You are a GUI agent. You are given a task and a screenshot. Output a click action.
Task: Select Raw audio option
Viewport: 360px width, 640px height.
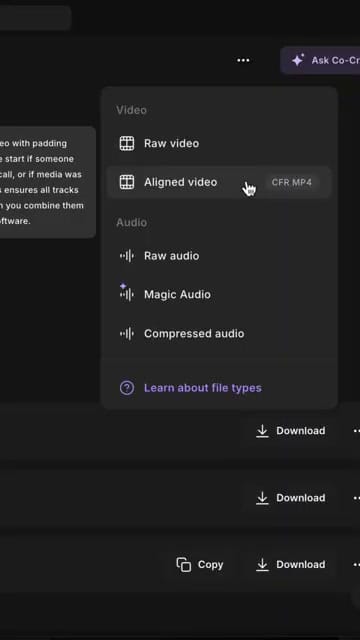click(x=218, y=256)
